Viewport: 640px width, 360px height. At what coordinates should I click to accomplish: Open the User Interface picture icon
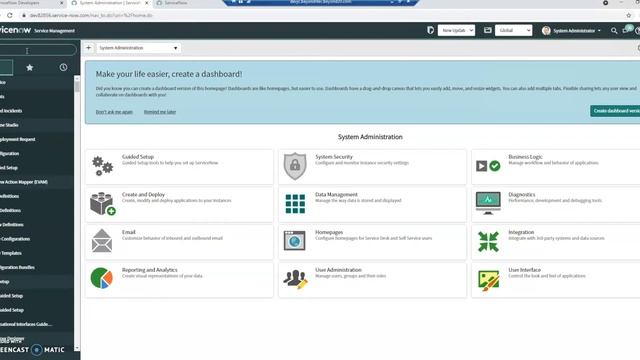[488, 280]
